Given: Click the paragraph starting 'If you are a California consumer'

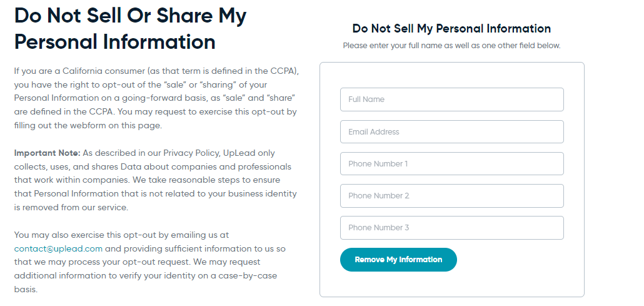Looking at the screenshot, I should [x=156, y=98].
